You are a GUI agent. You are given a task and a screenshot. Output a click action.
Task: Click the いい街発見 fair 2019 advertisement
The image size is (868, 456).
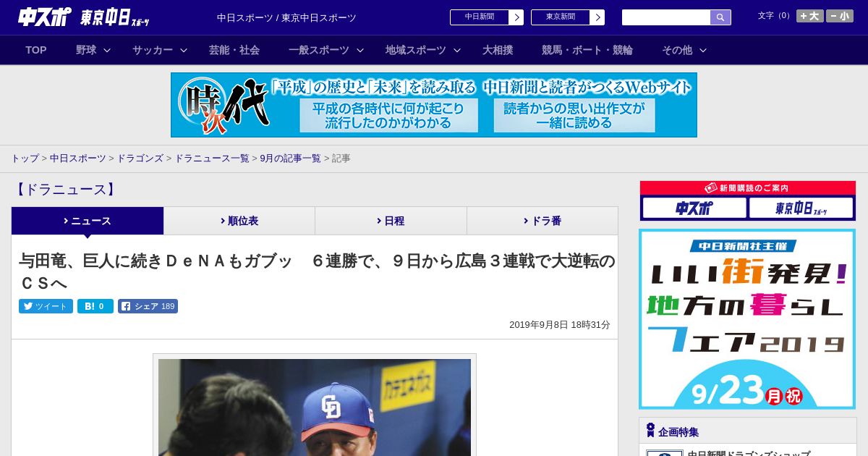coord(747,319)
